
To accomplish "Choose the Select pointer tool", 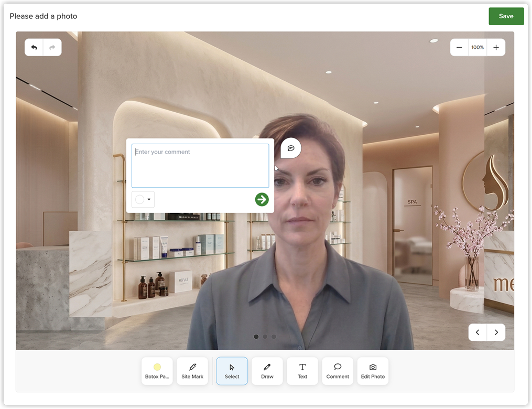I will pos(232,371).
